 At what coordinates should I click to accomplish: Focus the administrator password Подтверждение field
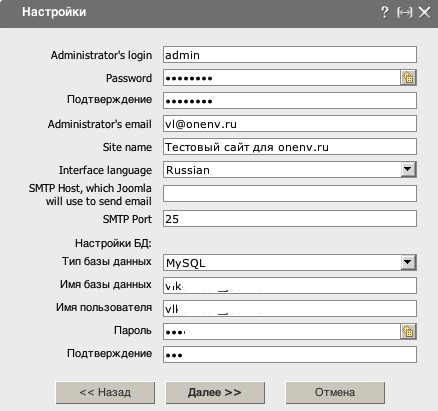click(x=290, y=101)
